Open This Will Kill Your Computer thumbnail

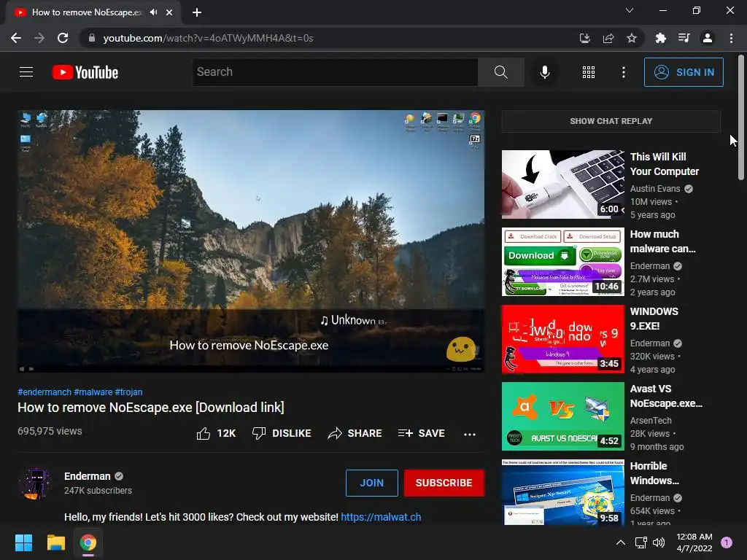(562, 184)
